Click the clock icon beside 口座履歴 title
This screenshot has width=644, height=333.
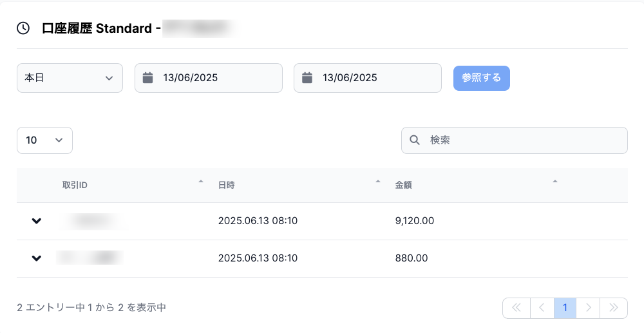[x=23, y=28]
